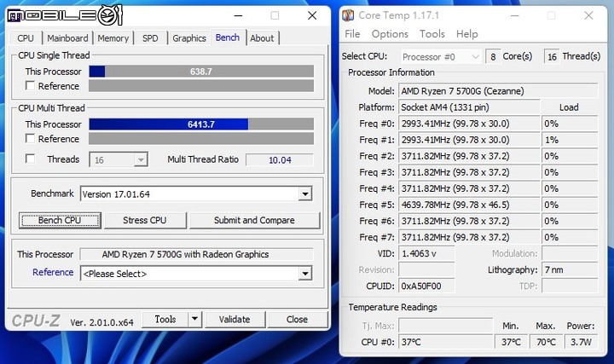The height and width of the screenshot is (364, 614).
Task: Expand the Reference processor Please Select dropdown
Action: coord(305,273)
